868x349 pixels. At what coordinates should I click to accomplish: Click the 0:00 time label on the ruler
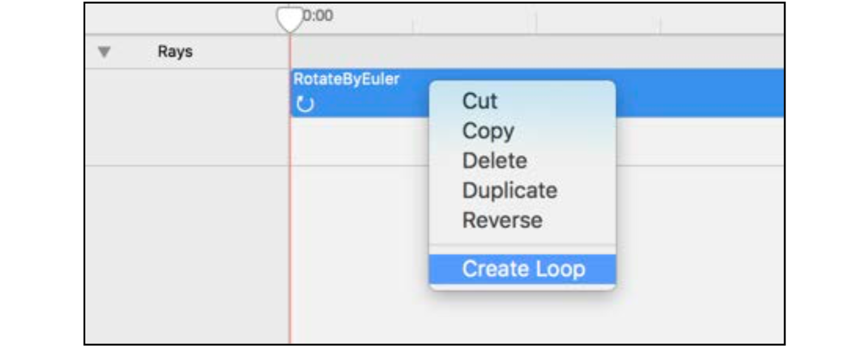click(318, 16)
